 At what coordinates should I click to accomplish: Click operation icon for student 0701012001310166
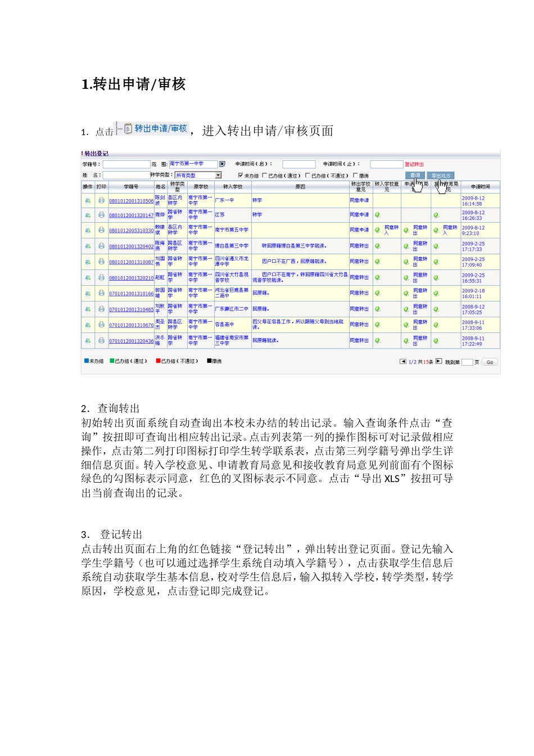pyautogui.click(x=88, y=293)
